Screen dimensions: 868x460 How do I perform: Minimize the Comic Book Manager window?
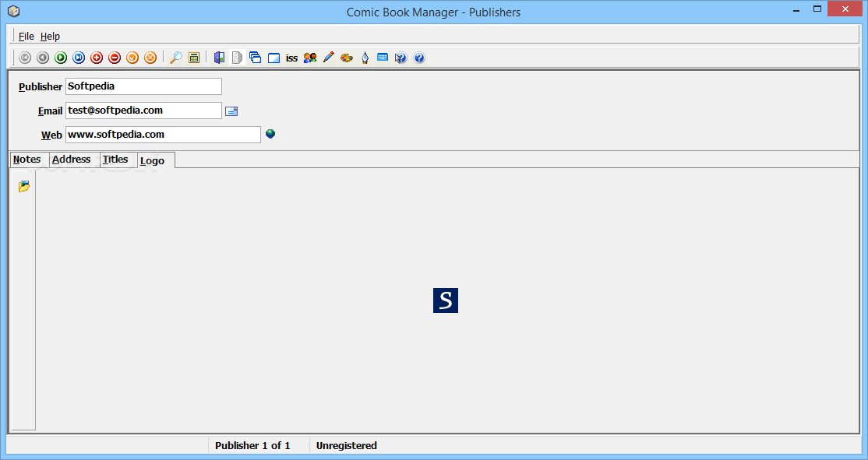pos(796,9)
